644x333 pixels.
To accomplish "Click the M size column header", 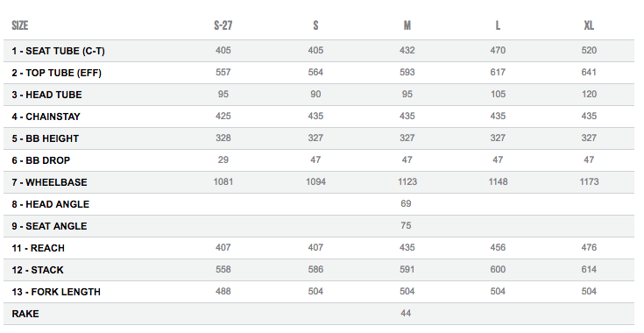I will point(407,25).
